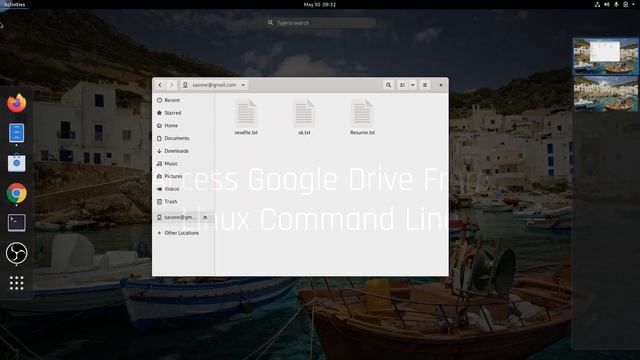Screen dimensions: 640x360
Task: Launch Terminal from the dock
Action: tap(16, 223)
